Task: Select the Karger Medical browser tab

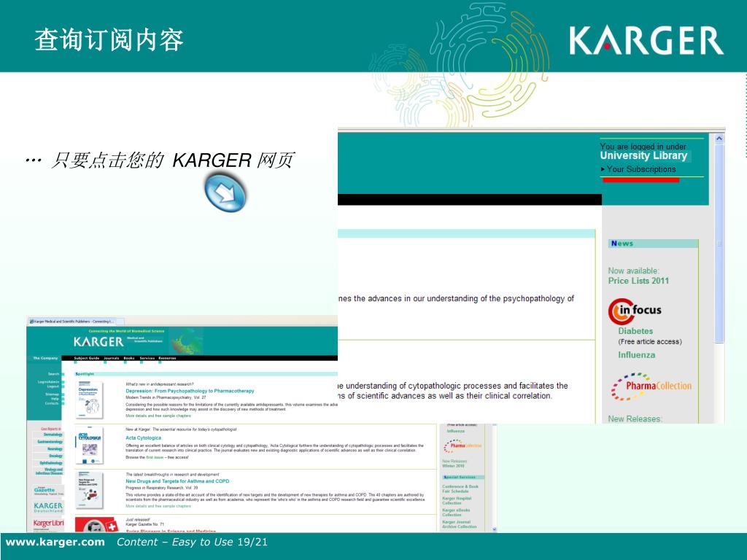Action: pyautogui.click(x=72, y=322)
